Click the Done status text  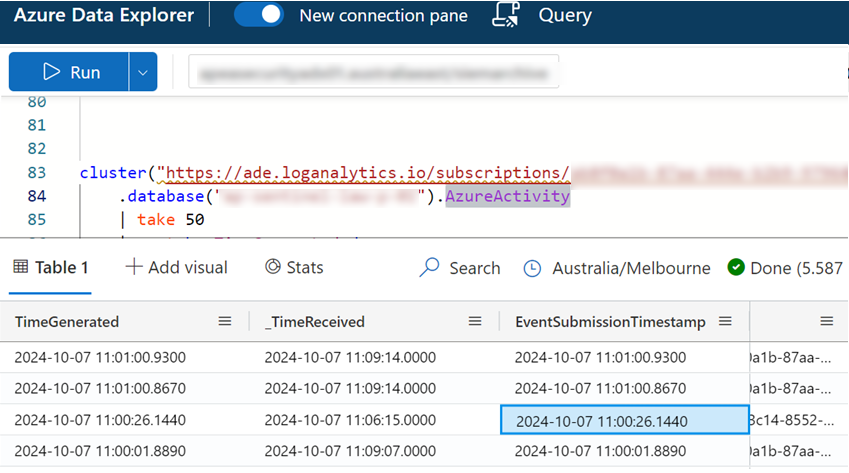796,268
